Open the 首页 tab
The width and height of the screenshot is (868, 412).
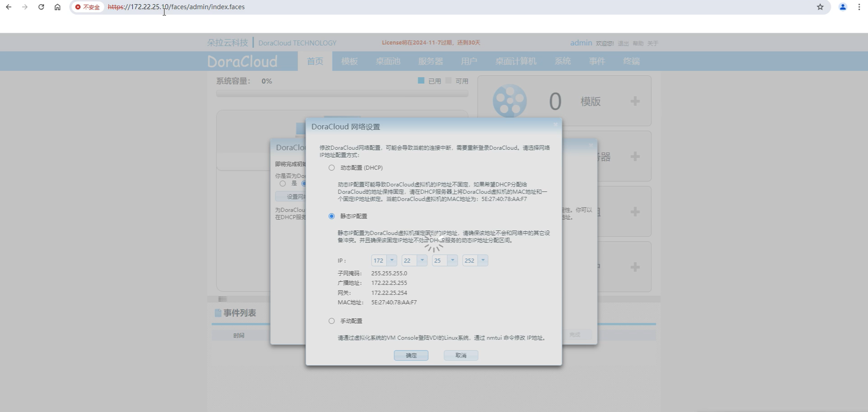tap(315, 61)
